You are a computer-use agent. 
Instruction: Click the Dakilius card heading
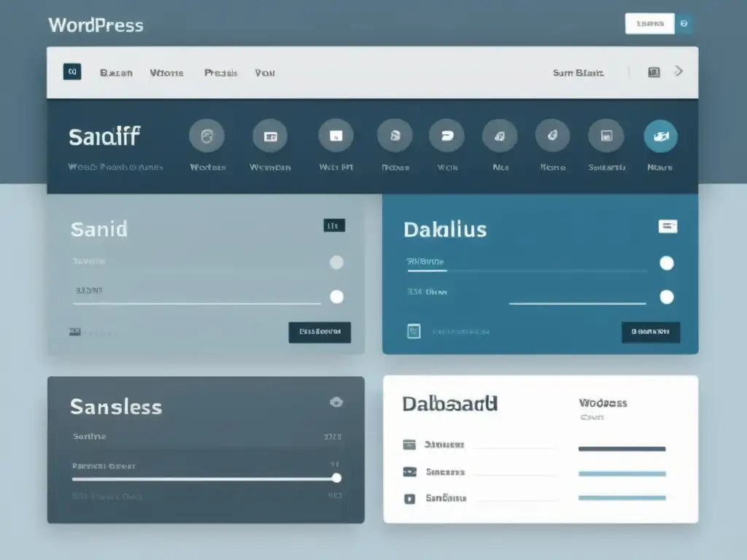point(445,230)
